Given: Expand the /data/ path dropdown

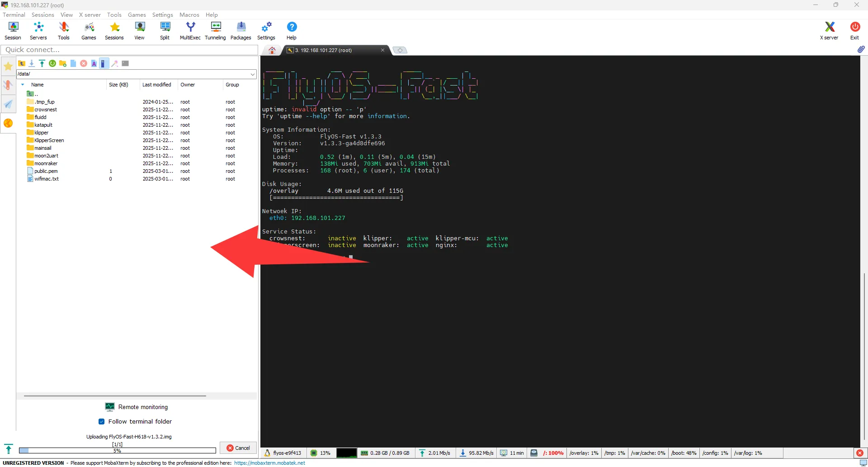Looking at the screenshot, I should (253, 74).
